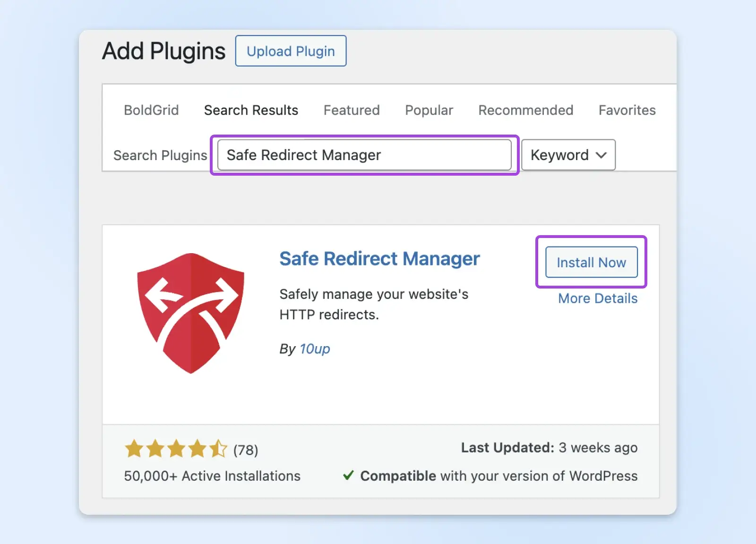Visit the 10up author link
Image resolution: width=756 pixels, height=544 pixels.
pos(315,349)
